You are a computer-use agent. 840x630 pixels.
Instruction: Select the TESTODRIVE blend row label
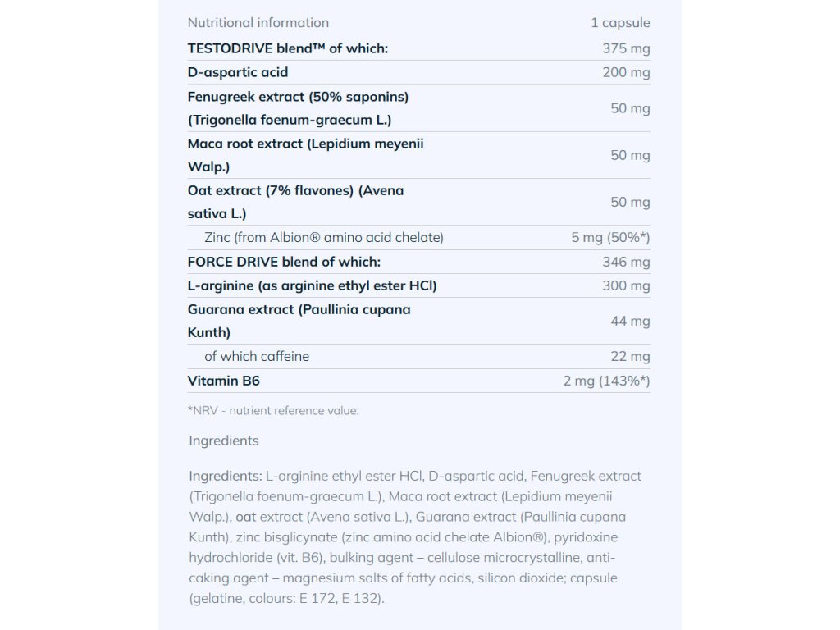[x=288, y=48]
